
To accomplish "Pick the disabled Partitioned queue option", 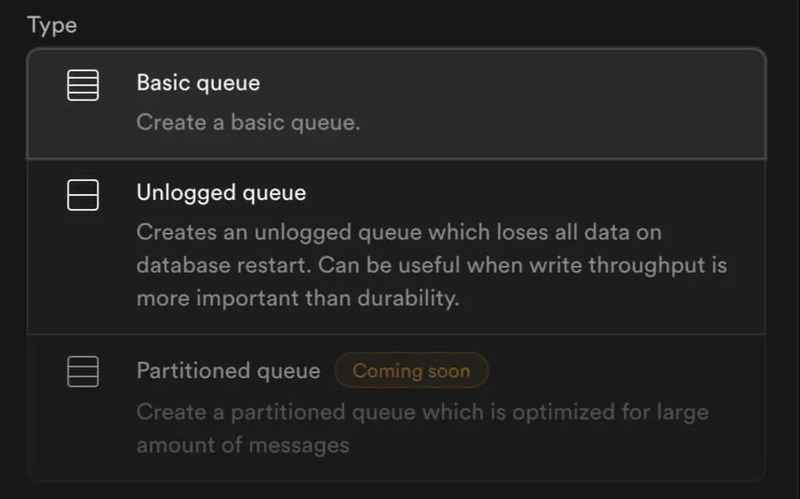I will pyautogui.click(x=396, y=407).
